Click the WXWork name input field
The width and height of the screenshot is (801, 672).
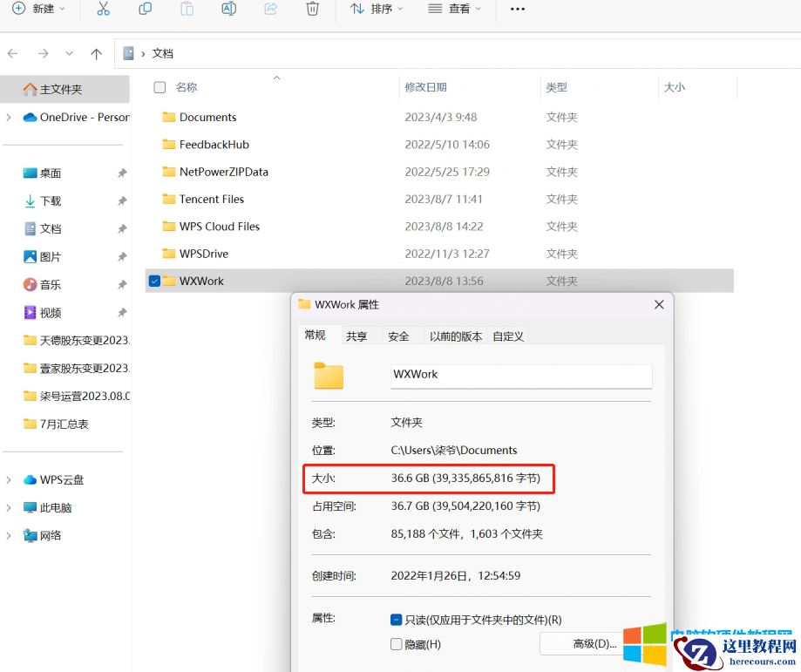tap(520, 375)
